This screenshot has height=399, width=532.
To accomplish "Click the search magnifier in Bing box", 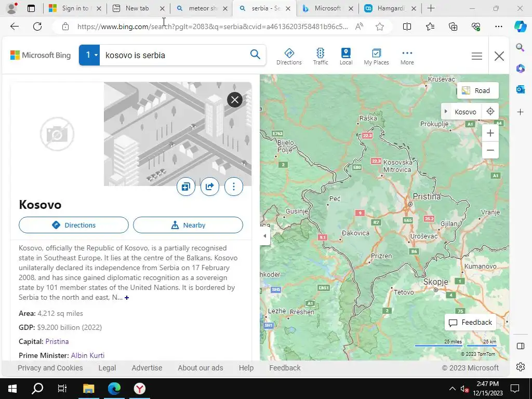I will point(255,54).
